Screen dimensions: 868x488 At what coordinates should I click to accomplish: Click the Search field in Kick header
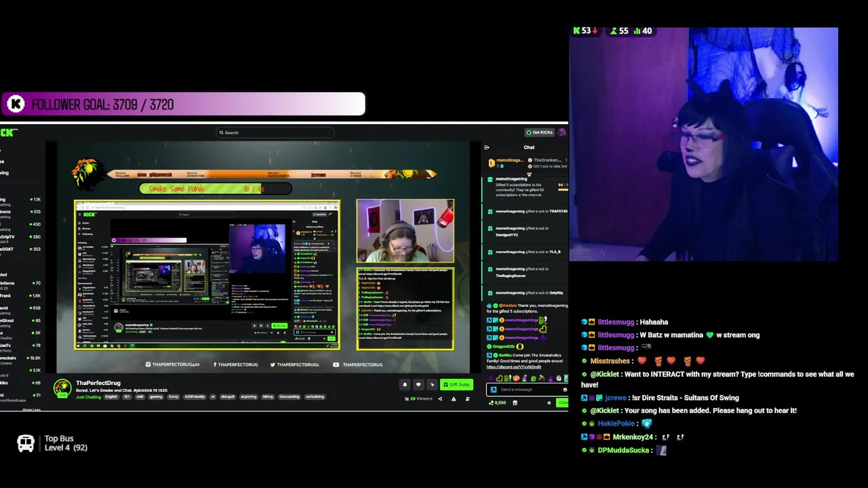point(275,133)
